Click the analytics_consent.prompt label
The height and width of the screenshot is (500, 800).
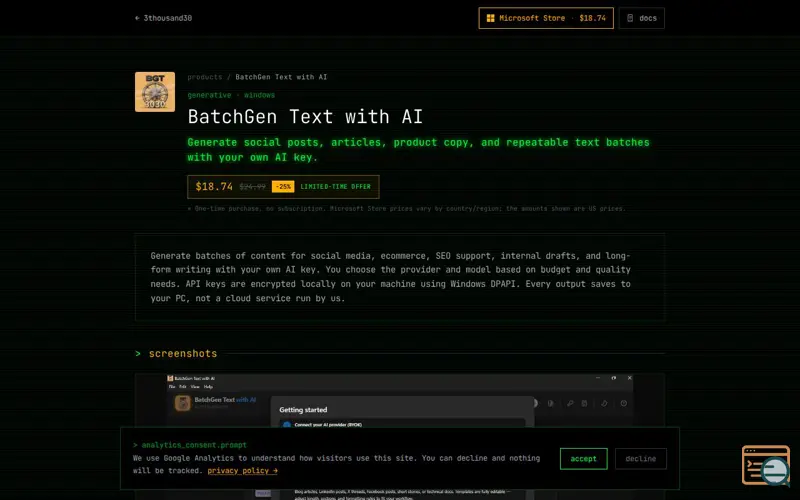(x=194, y=445)
